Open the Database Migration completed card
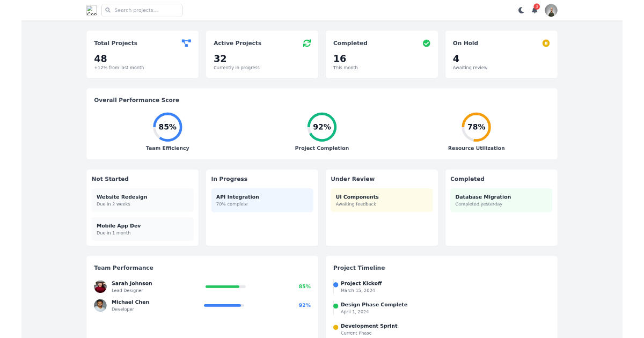This screenshot has height=338, width=644. point(501,200)
